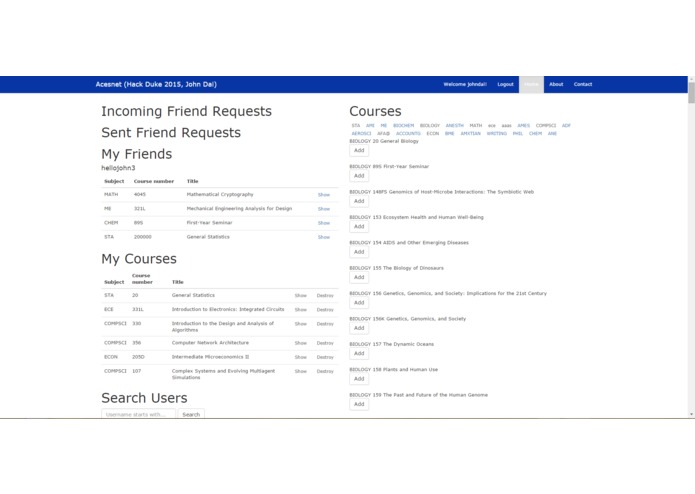The image size is (695, 494).
Task: Add BIOLOGY 158 Plants and Human Use
Action: [359, 378]
